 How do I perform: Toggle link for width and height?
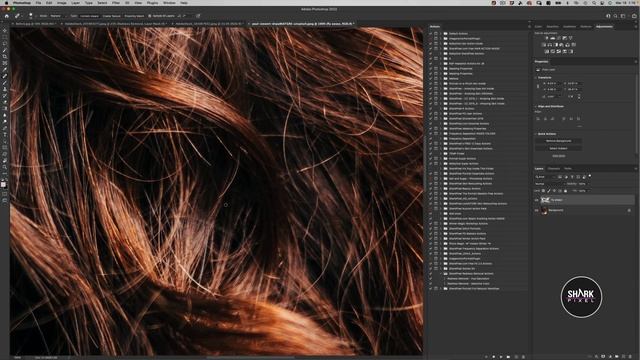pos(538,86)
